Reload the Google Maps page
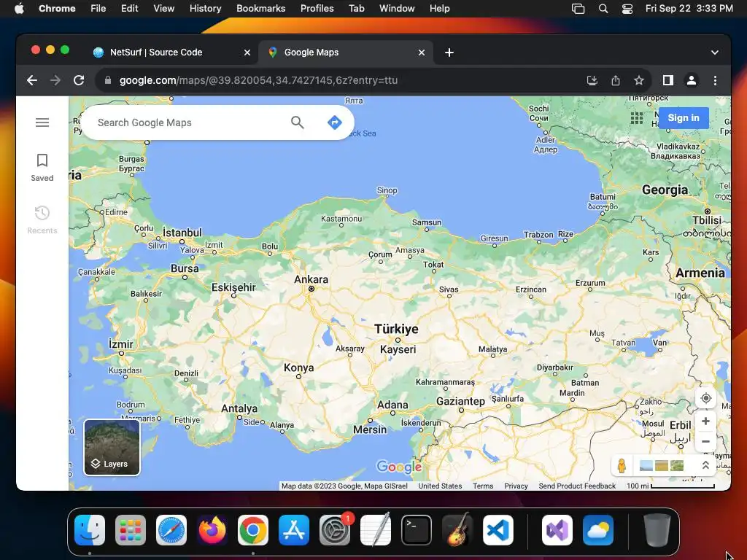747x560 pixels. click(79, 80)
